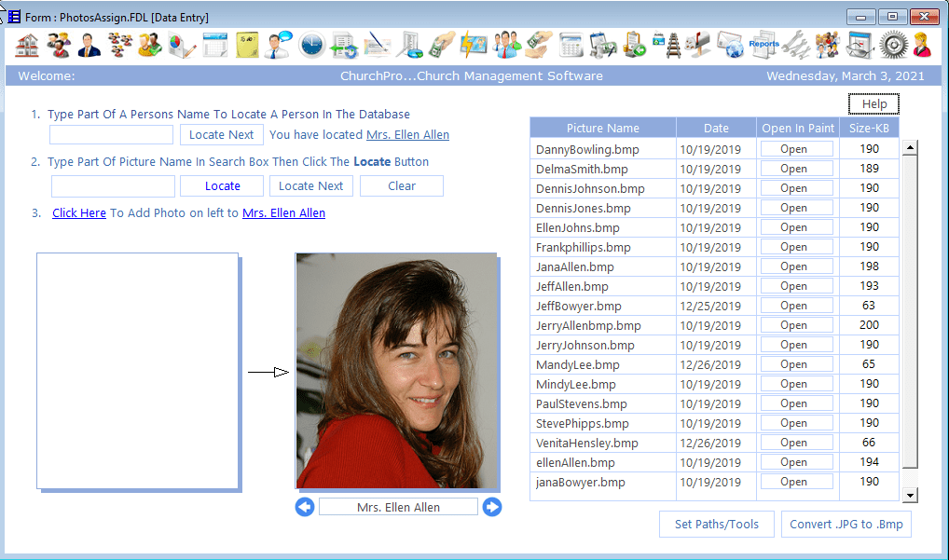The height and width of the screenshot is (560, 949).
Task: Open DannyBowling.bmp in Paint
Action: point(796,149)
